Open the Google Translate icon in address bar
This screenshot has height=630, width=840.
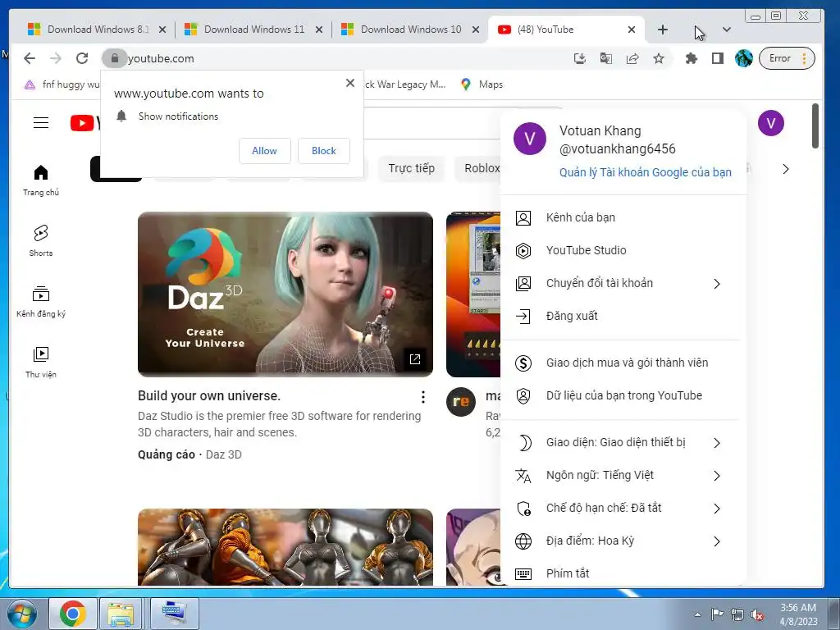coord(606,58)
